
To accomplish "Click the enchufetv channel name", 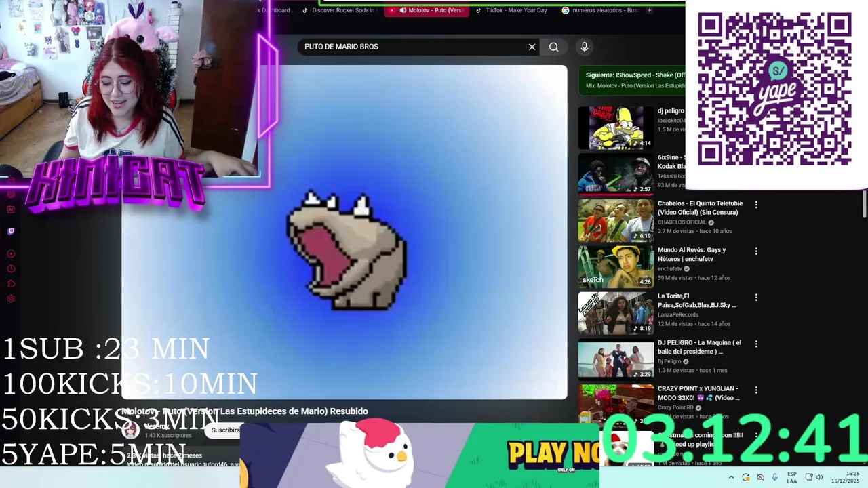I will click(669, 269).
